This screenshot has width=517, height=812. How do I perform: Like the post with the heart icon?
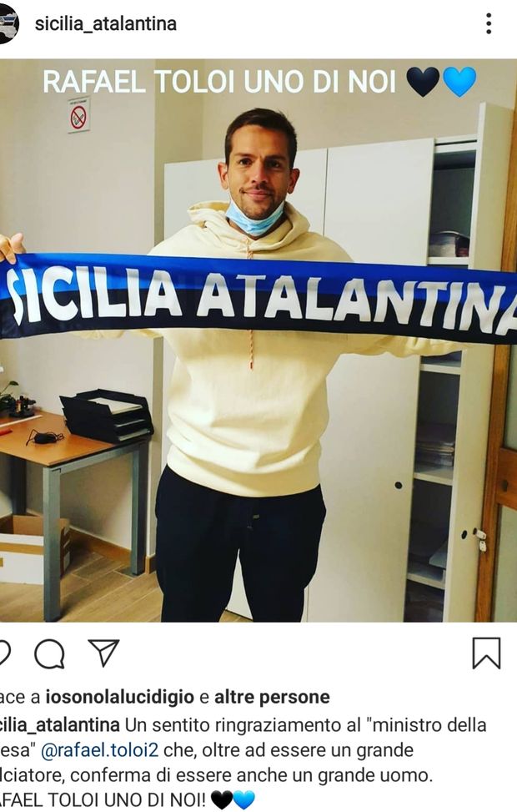pos(4,653)
